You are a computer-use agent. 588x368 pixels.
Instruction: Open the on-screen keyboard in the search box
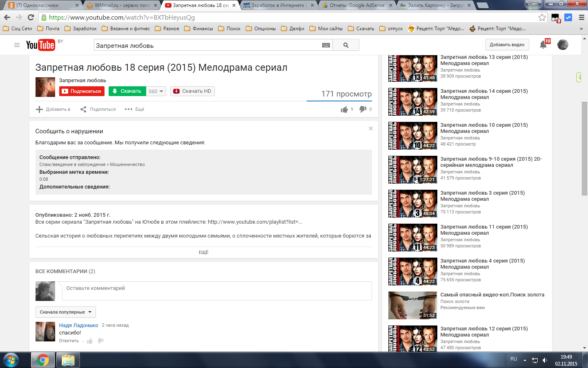(326, 45)
